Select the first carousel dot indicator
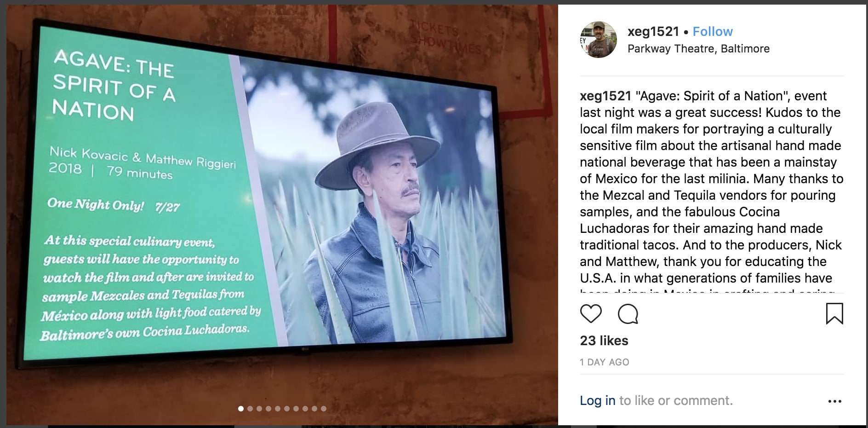The height and width of the screenshot is (428, 868). click(x=241, y=409)
